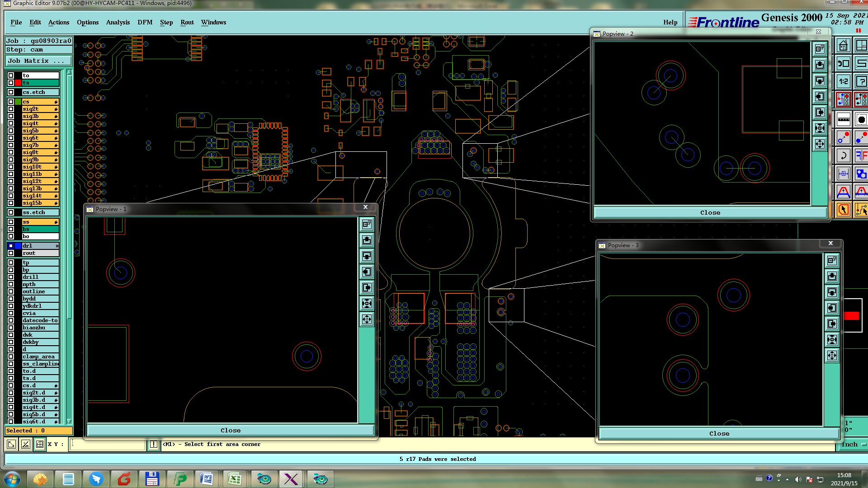Screen dimensions: 868x488
Task: Toggle checkbox for cs.etch layer
Action: 11,92
